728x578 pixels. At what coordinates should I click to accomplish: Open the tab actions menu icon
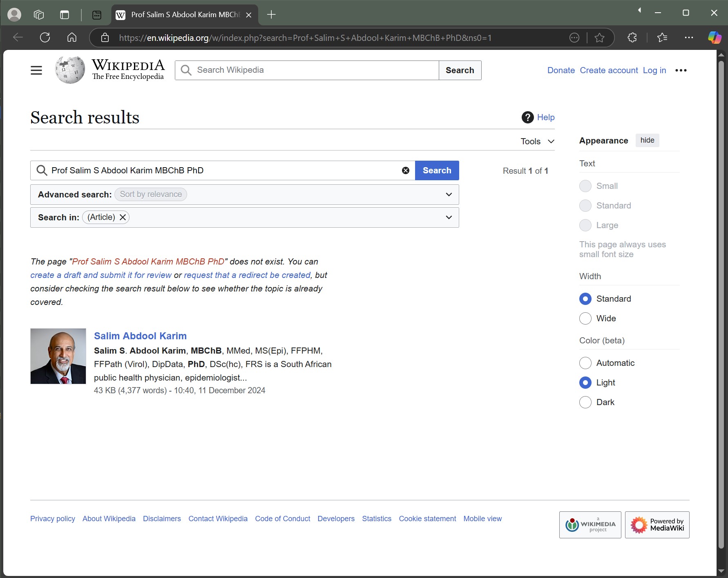[97, 15]
